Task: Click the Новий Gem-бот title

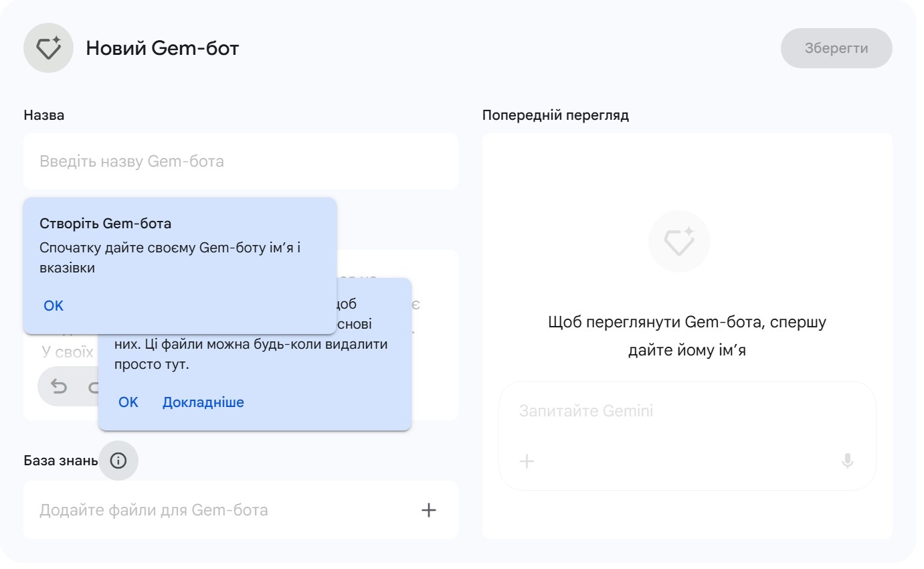Action: pos(162,48)
